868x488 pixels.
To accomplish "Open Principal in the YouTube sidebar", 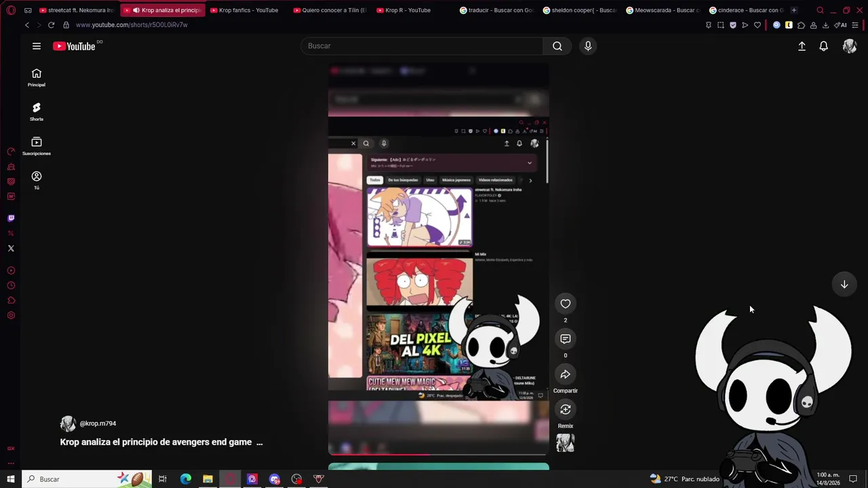I will click(37, 78).
